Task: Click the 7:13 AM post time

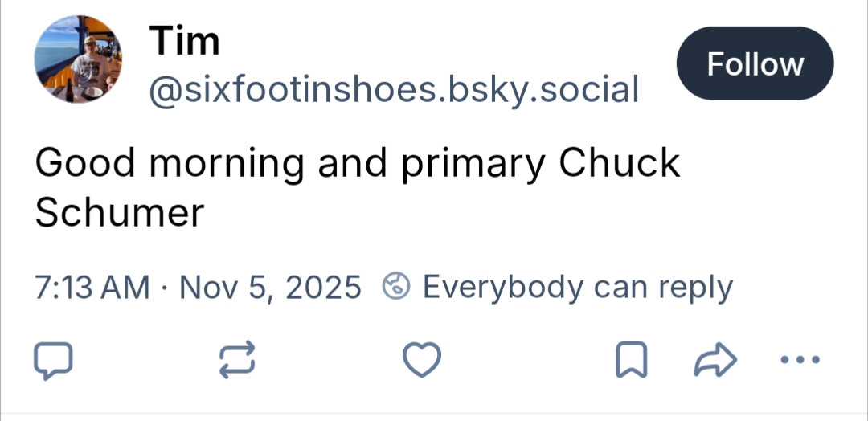Action: 92,287
